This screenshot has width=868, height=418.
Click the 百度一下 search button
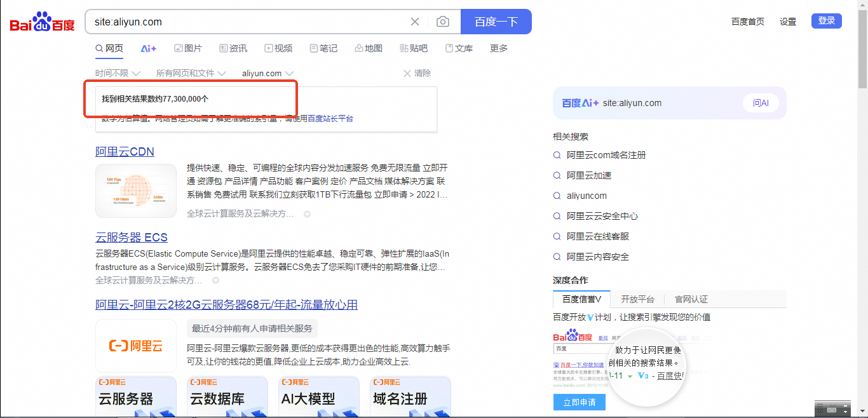pos(496,22)
